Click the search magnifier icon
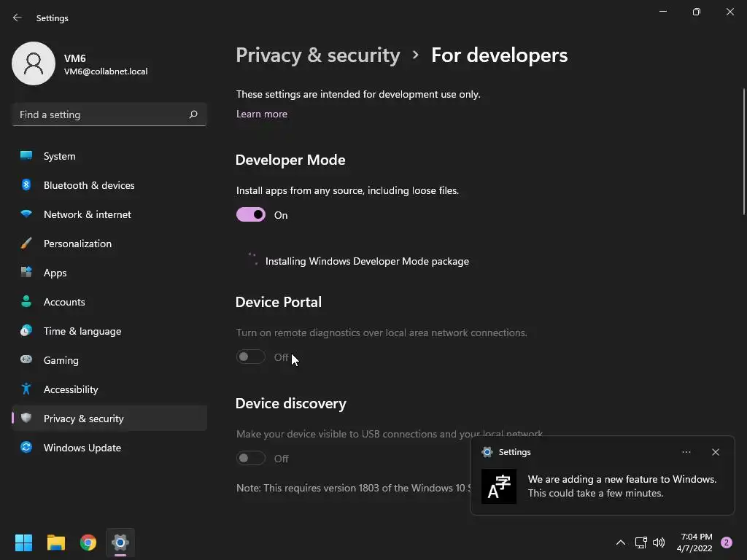 click(193, 114)
